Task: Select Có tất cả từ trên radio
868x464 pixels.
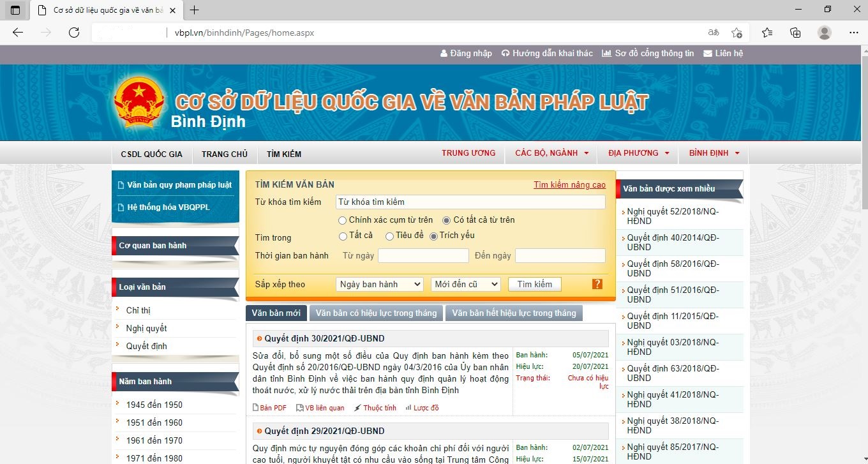Action: tap(447, 220)
